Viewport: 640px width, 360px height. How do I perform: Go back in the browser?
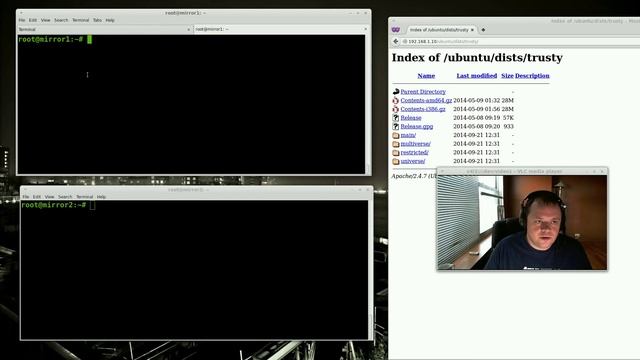[396, 41]
